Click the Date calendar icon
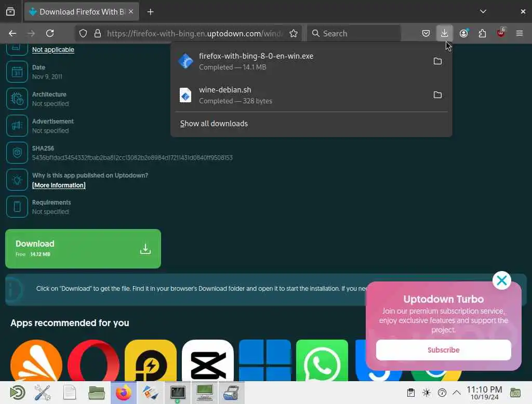532x404 pixels. click(17, 72)
